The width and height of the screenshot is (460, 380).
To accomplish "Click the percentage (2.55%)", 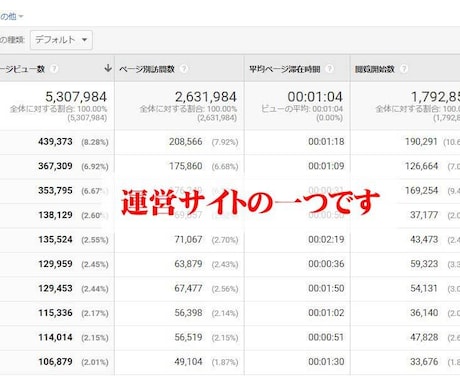I will tap(95, 240).
